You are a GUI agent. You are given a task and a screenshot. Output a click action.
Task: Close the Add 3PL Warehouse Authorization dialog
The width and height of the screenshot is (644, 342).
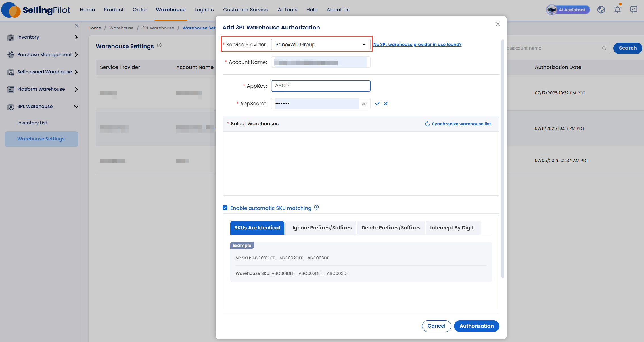(x=498, y=24)
